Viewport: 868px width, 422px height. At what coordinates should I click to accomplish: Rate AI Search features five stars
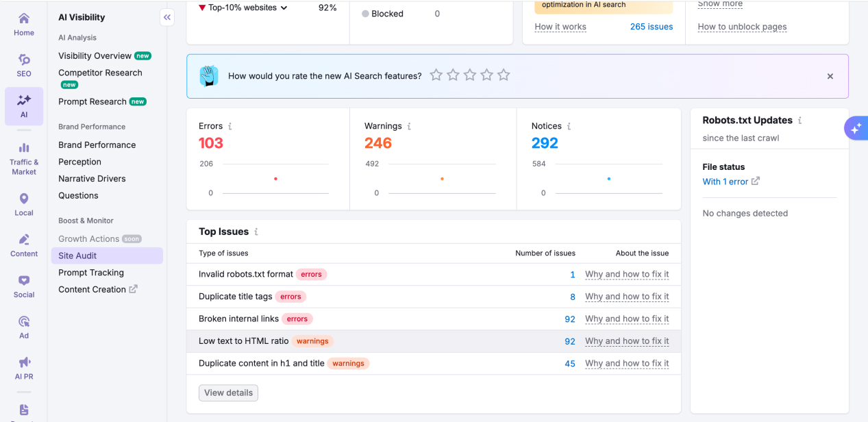coord(504,75)
